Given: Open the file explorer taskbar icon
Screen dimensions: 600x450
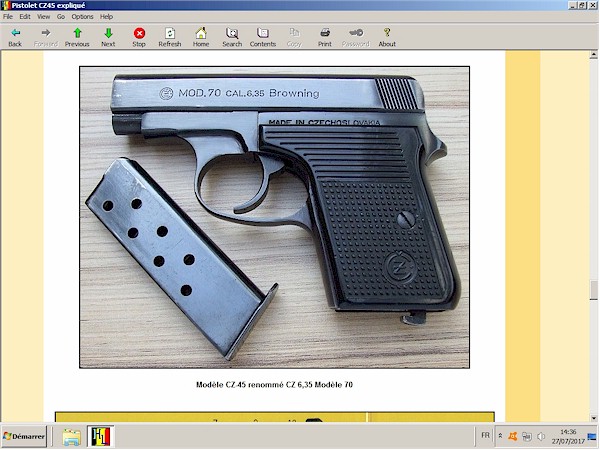Looking at the screenshot, I should click(x=72, y=437).
